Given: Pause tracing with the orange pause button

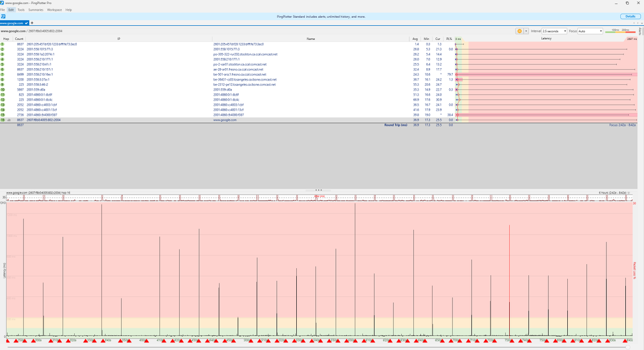Looking at the screenshot, I should [519, 31].
